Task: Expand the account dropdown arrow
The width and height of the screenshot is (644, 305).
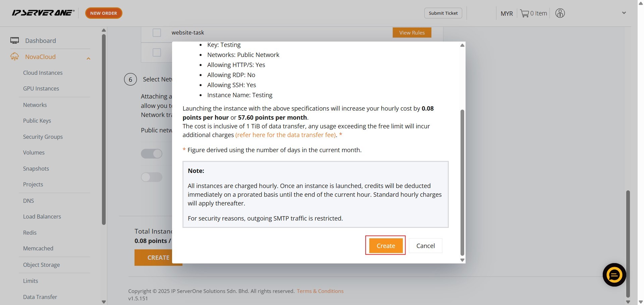Action: point(624,13)
